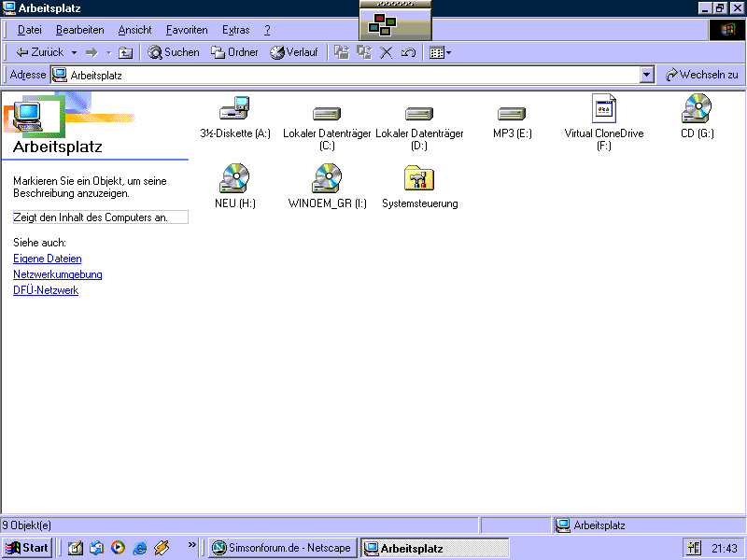Open the Favoriten menu
This screenshot has height=560, width=747.
[187, 30]
